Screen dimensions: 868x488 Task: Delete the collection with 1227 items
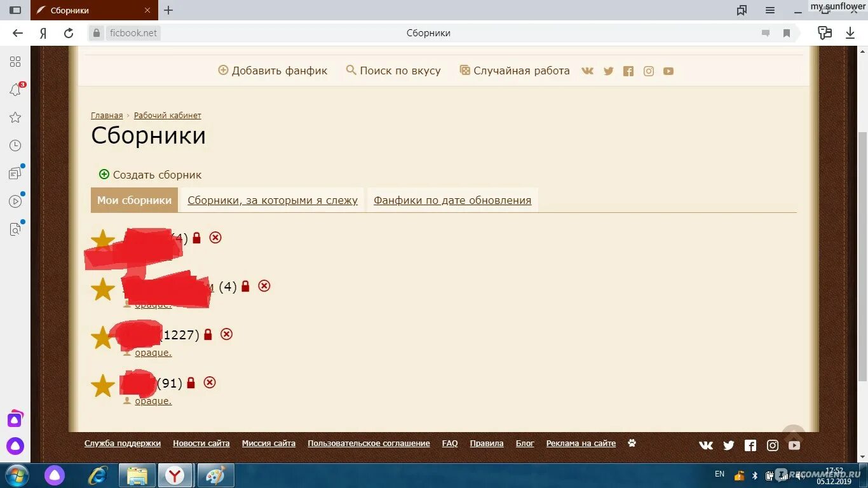click(226, 334)
